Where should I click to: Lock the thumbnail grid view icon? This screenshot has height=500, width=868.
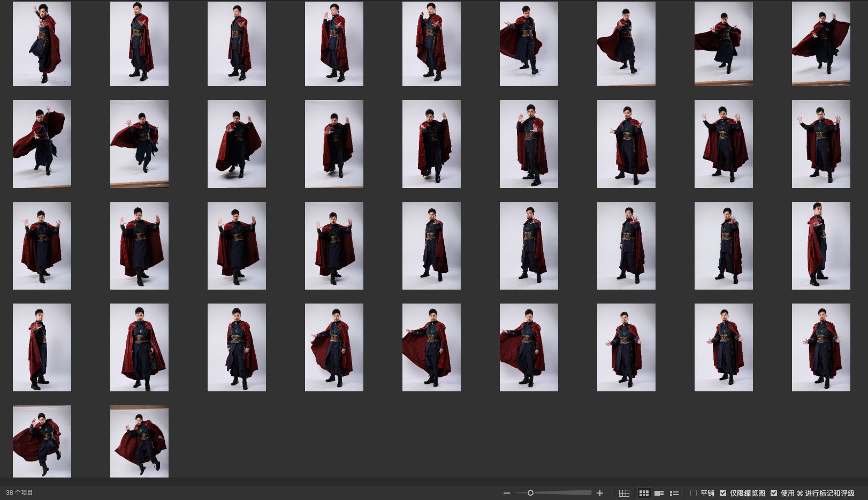coord(624,493)
